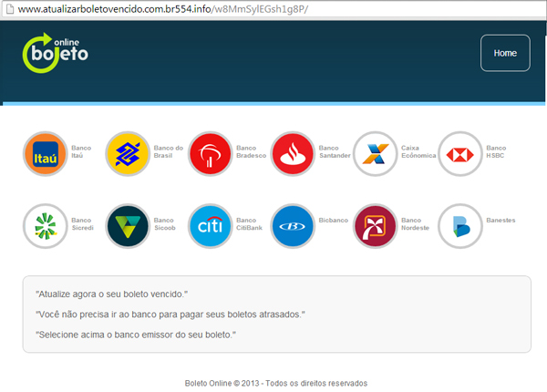
Task: Click the "Banco Itaú" text label
Action: point(81,151)
